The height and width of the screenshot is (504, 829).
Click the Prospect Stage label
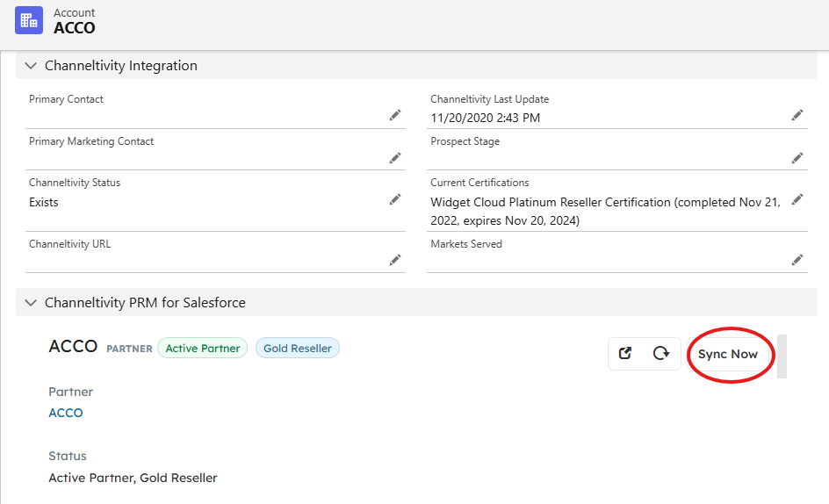coord(465,141)
